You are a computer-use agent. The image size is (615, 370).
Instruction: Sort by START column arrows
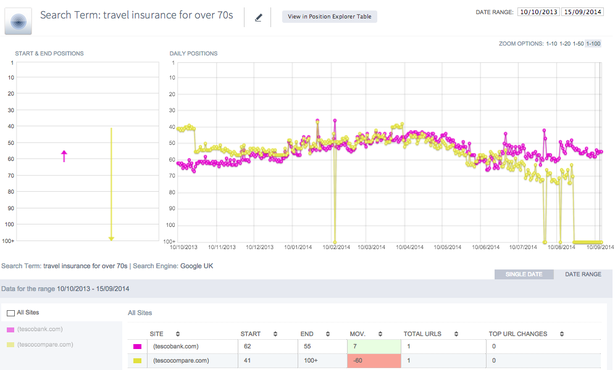click(x=275, y=334)
